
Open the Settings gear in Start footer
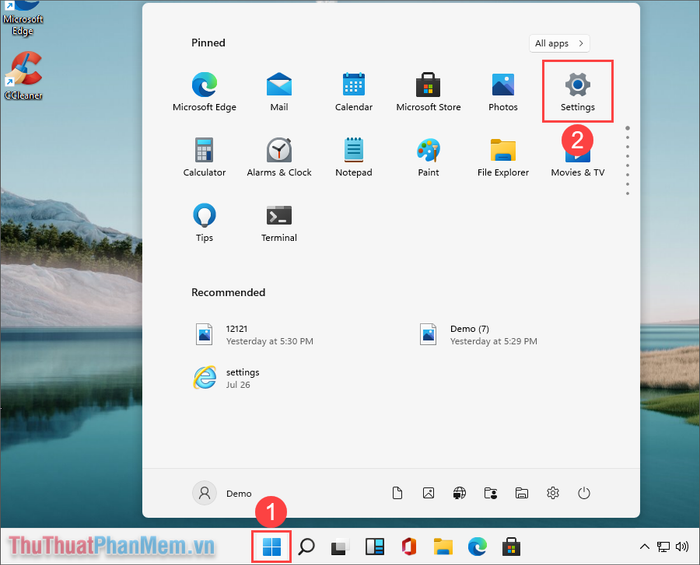(x=553, y=493)
